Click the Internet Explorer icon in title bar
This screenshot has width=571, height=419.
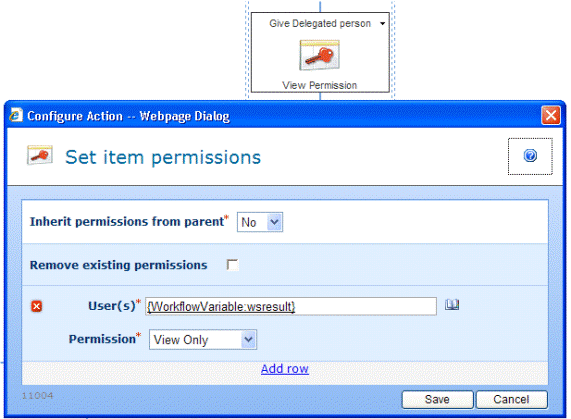click(16, 115)
